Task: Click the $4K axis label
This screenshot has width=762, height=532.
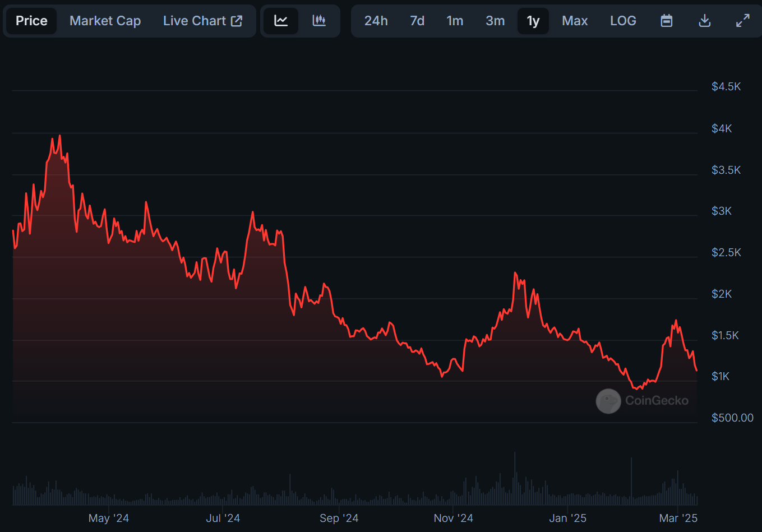Action: click(x=722, y=128)
